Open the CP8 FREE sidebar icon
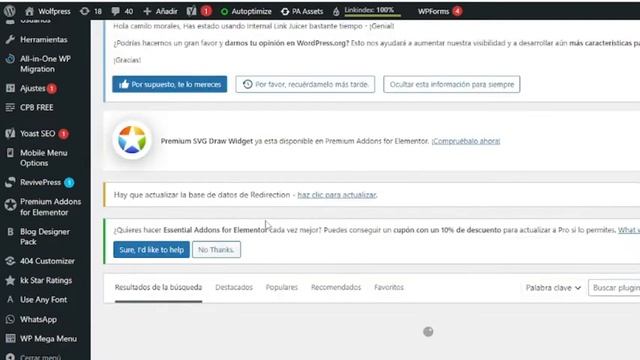The width and height of the screenshot is (640, 360). pos(10,107)
